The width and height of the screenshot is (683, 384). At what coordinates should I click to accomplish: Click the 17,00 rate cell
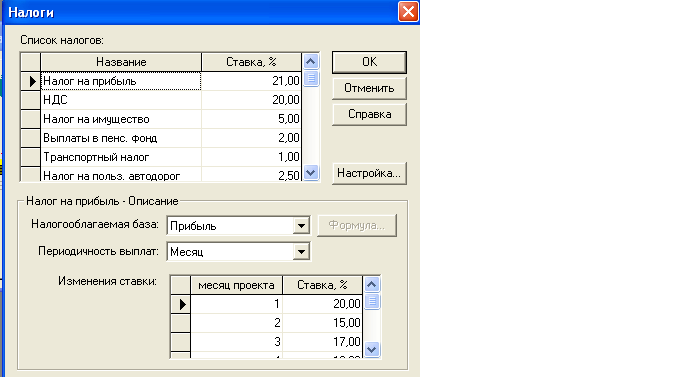(x=322, y=342)
